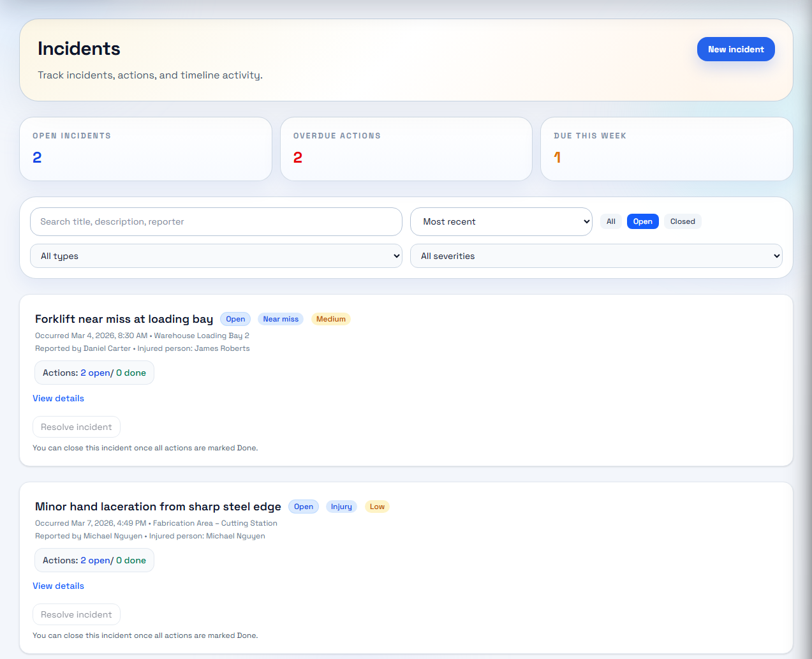Select the All status filter

pyautogui.click(x=611, y=221)
